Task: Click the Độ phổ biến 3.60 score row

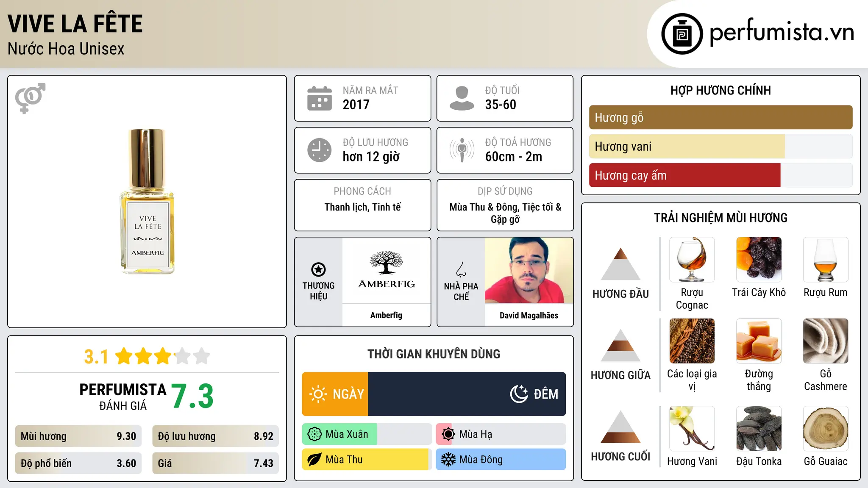Action: (x=78, y=463)
